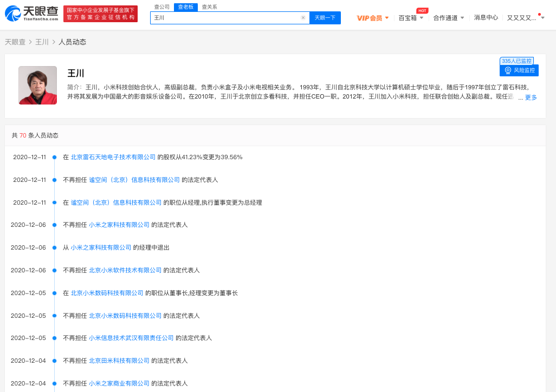Select the 查关系 search tab
Image resolution: width=556 pixels, height=392 pixels.
pyautogui.click(x=210, y=7)
